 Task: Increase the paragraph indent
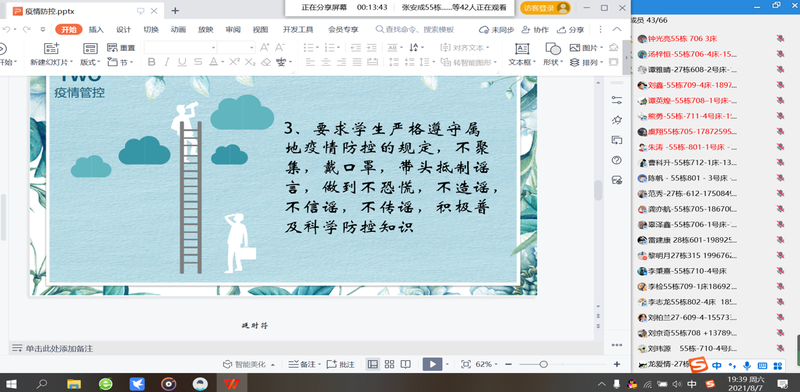[372, 47]
